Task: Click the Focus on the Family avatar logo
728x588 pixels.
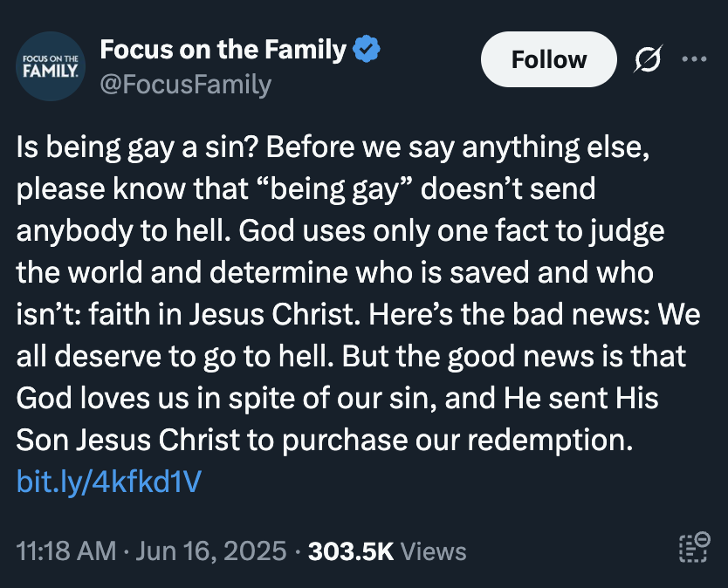Action: tap(50, 66)
